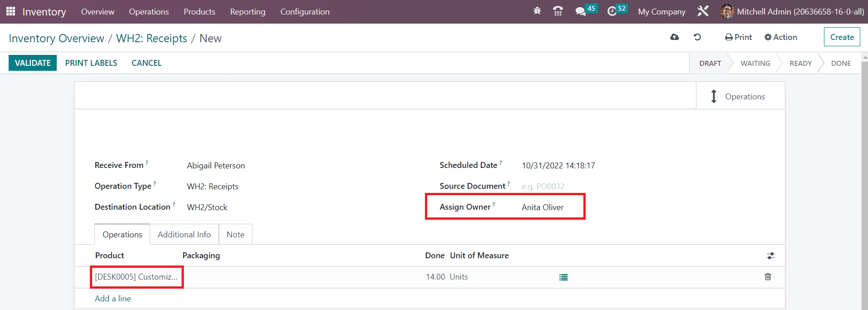
Task: Click the Add a line link
Action: [113, 299]
